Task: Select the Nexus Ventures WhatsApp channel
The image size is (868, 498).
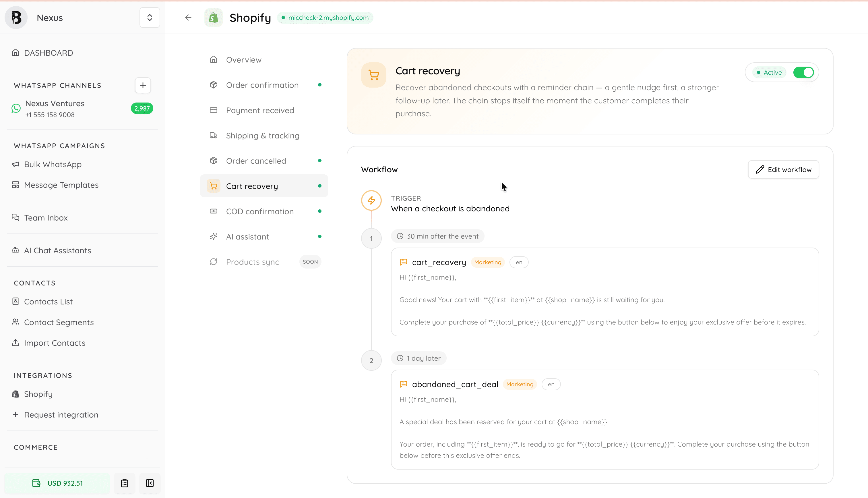Action: click(82, 109)
